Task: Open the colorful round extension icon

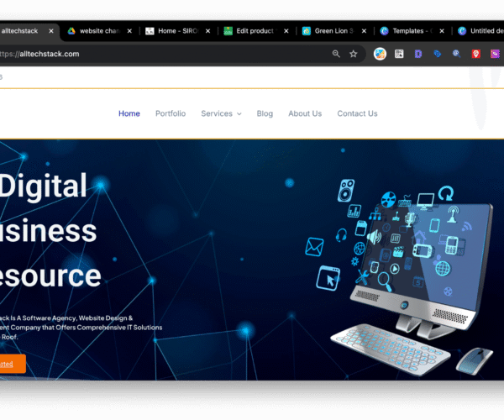Action: (x=380, y=54)
